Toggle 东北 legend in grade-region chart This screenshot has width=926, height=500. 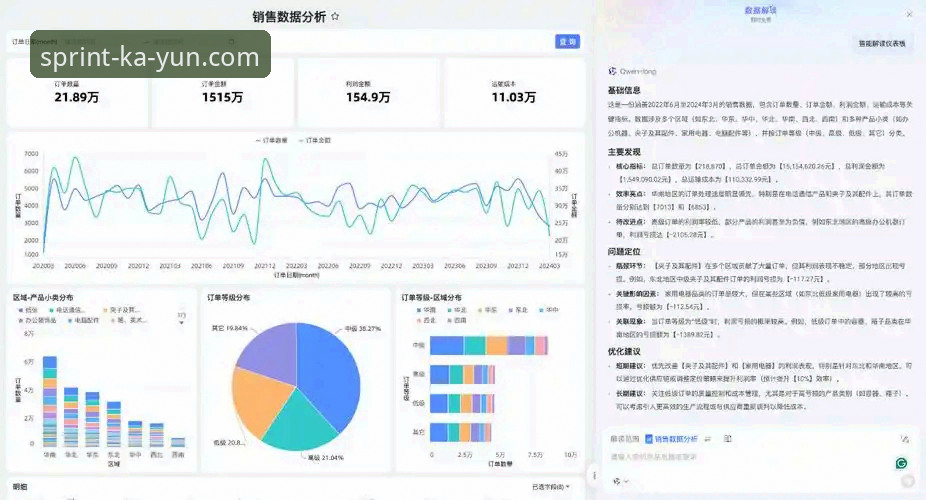pyautogui.click(x=518, y=310)
